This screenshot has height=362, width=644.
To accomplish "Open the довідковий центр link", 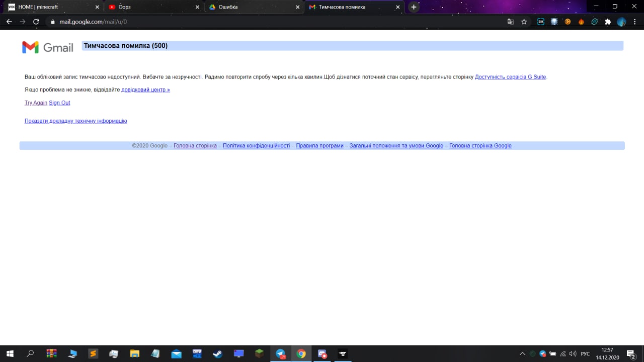I will [x=145, y=89].
